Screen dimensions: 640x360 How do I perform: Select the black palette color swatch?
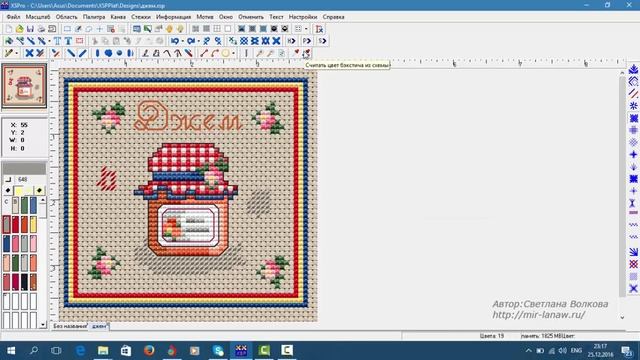24,282
